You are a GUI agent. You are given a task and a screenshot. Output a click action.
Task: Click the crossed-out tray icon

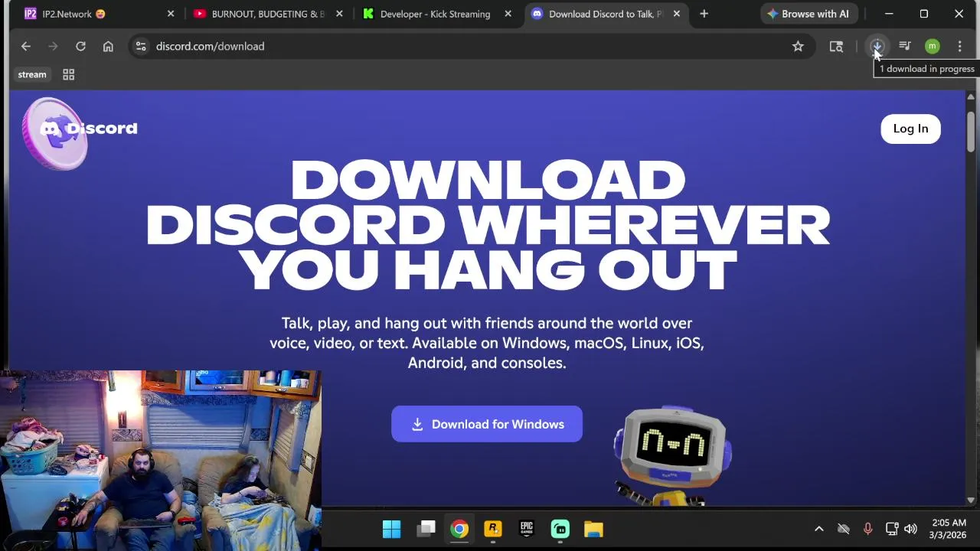coord(843,529)
